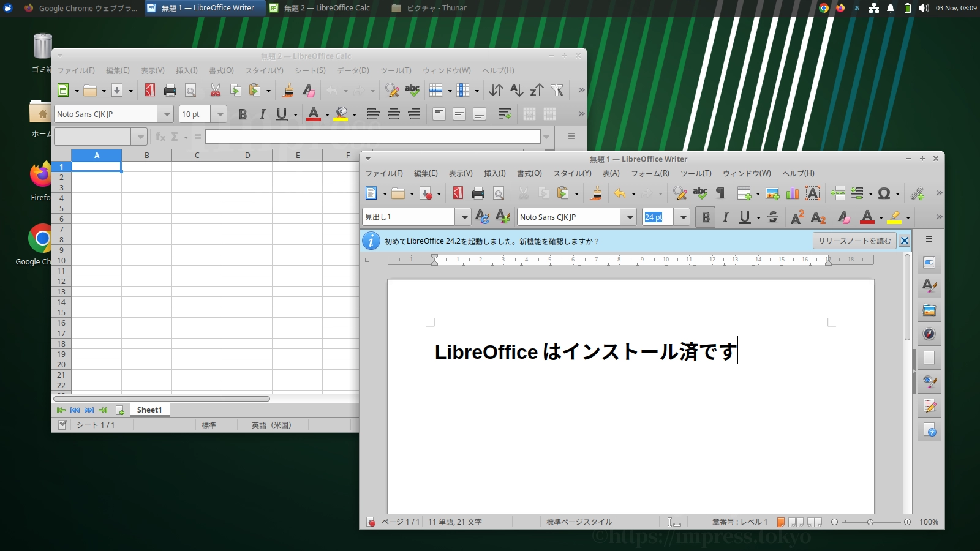The height and width of the screenshot is (551, 980).
Task: Click the Writer zoom slider handle
Action: (870, 522)
